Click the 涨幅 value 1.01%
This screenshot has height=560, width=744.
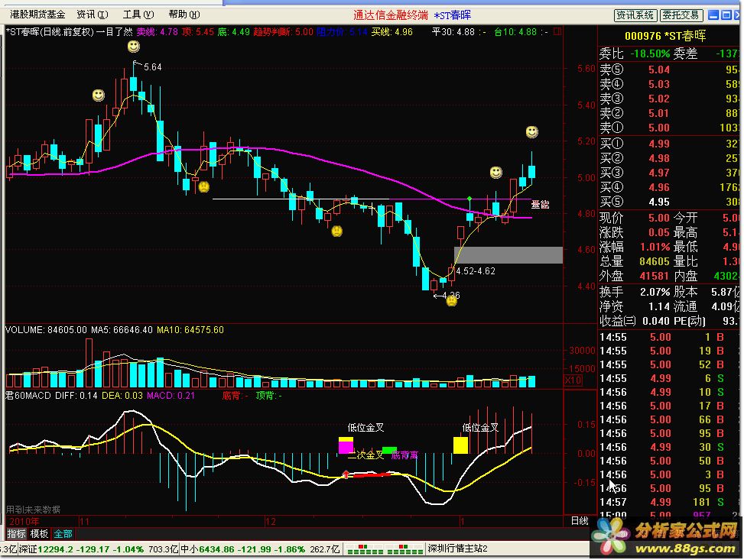(x=655, y=247)
